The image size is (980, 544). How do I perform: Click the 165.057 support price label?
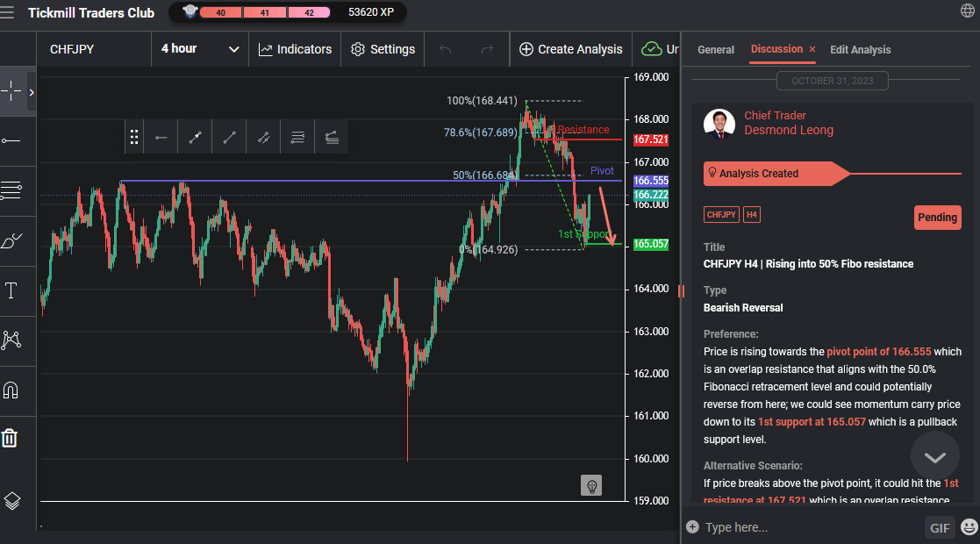click(651, 244)
